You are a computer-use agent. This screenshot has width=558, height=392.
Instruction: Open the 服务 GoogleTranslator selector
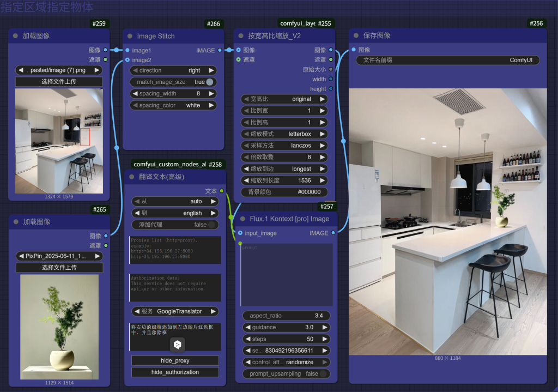[x=175, y=311]
